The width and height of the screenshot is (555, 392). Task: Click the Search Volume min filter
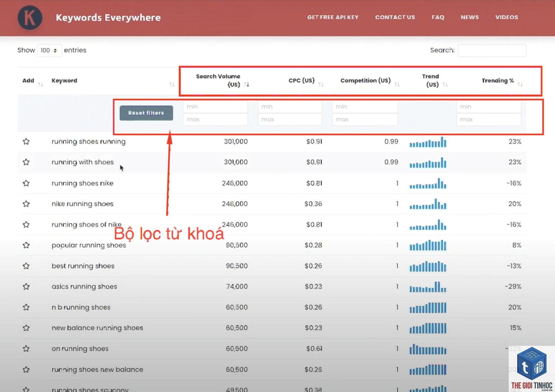tap(215, 107)
